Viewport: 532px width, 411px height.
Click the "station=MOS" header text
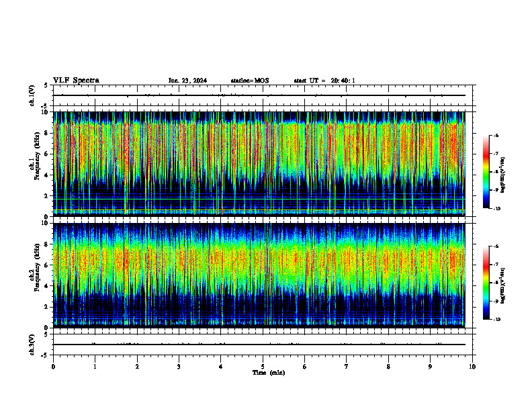[x=250, y=81]
